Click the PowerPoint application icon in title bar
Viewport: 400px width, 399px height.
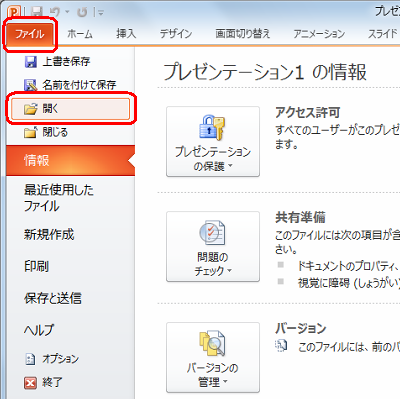point(14,12)
